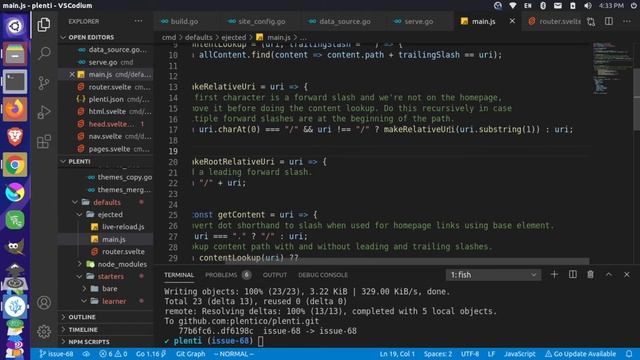This screenshot has width=640, height=360.
Task: Click the Ln 19, Col 1 position indicator
Action: coord(397,354)
